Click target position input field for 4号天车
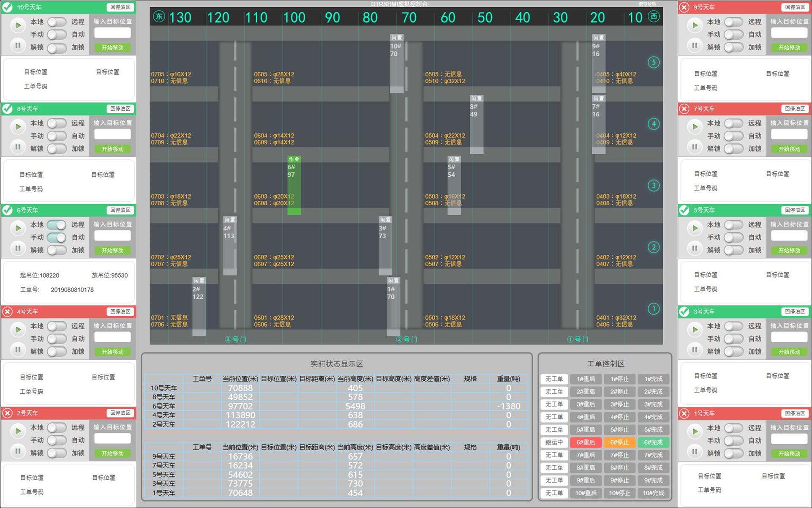Image resolution: width=812 pixels, height=508 pixels. pyautogui.click(x=112, y=337)
